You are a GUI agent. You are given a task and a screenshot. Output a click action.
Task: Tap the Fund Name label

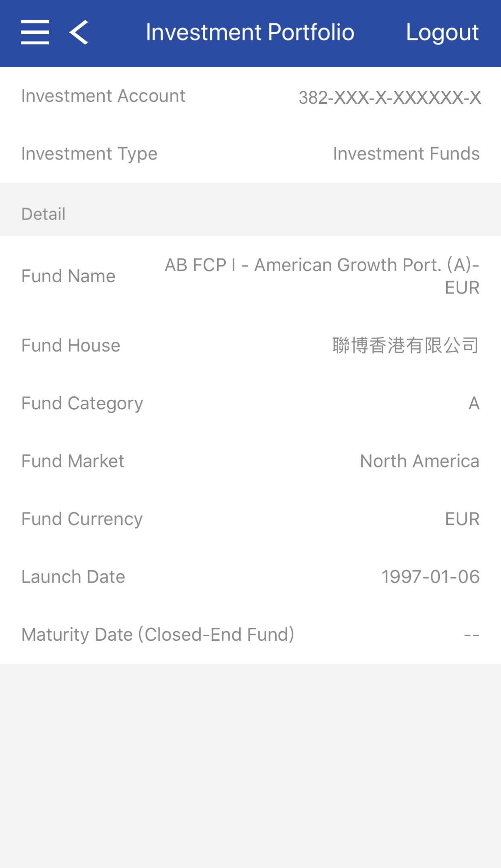click(69, 276)
